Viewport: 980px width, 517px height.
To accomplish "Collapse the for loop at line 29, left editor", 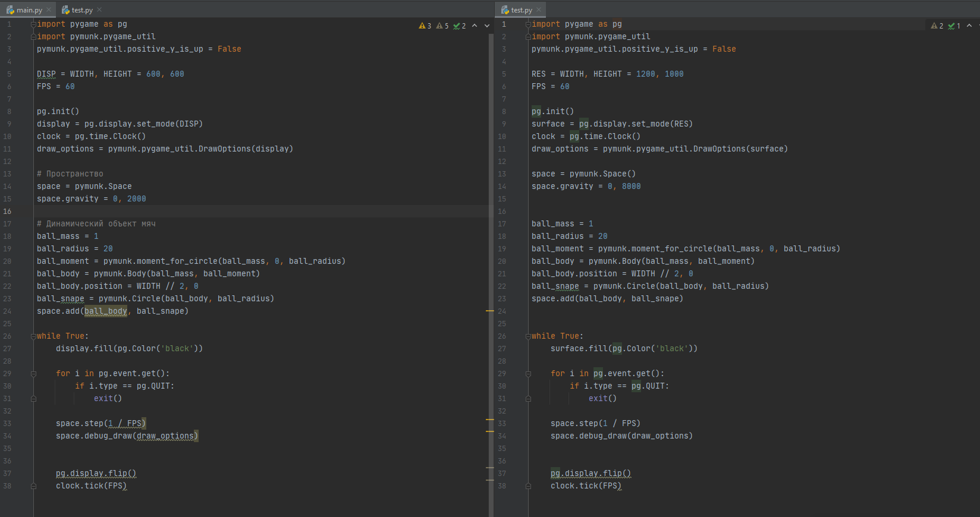I will [33, 374].
